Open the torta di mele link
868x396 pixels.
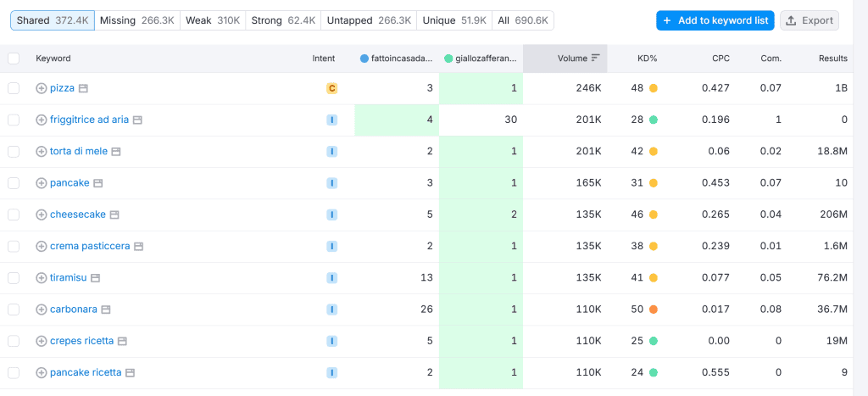(x=79, y=151)
